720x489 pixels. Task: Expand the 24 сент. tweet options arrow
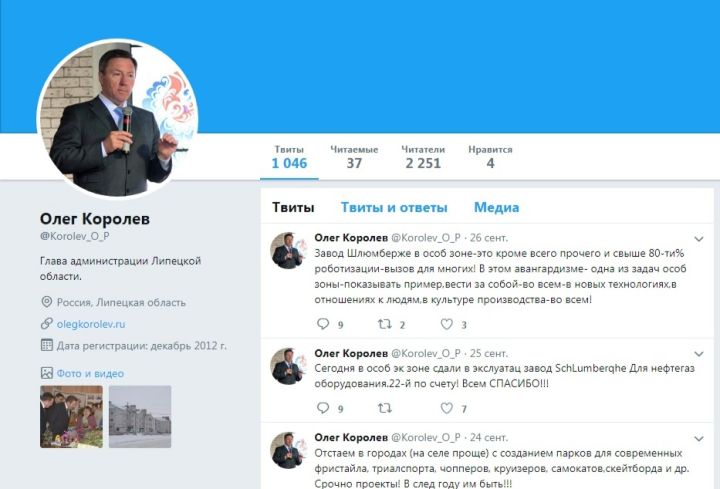699,438
